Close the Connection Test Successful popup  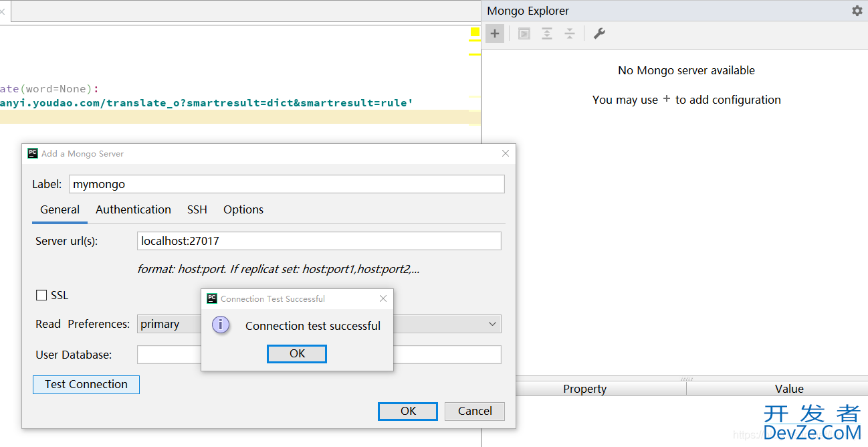click(383, 298)
